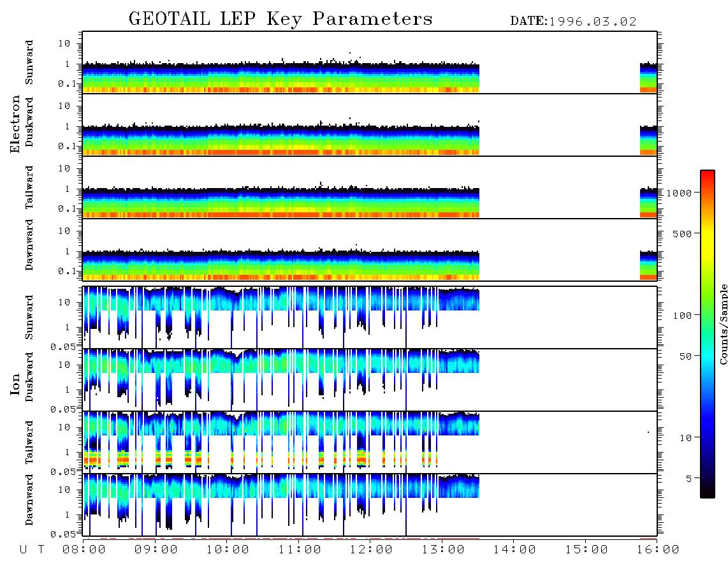Select the Electron "Tailward" panel label
This screenshot has width=728, height=561.
pos(29,187)
